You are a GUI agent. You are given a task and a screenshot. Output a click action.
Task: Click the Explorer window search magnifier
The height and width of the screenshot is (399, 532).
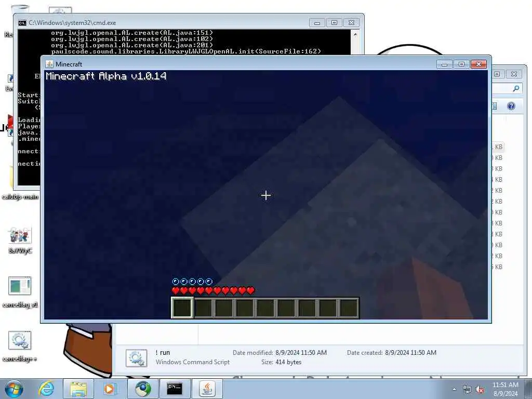click(x=516, y=88)
